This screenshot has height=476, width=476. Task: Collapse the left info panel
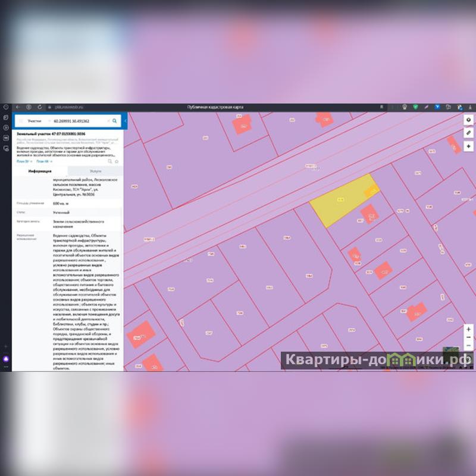pos(125,121)
